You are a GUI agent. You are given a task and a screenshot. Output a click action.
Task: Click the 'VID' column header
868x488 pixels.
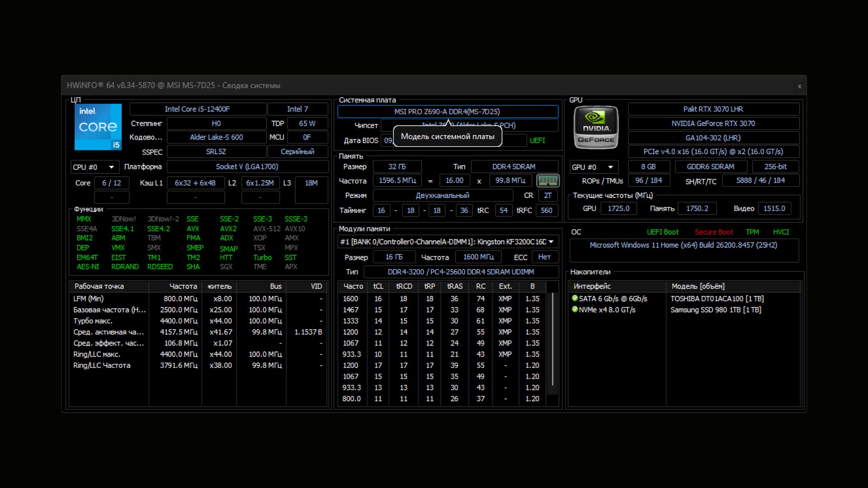click(307, 286)
